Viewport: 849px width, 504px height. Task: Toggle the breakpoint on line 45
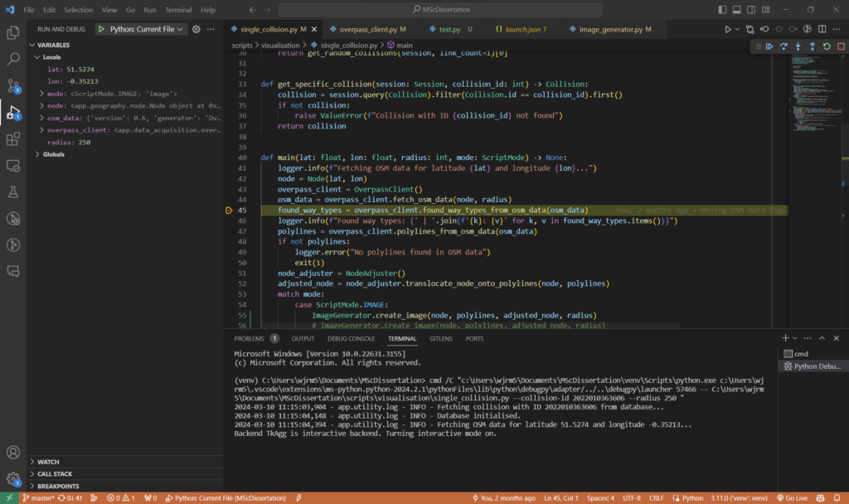point(230,211)
